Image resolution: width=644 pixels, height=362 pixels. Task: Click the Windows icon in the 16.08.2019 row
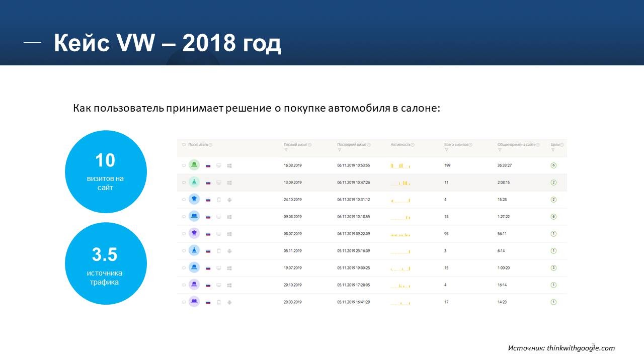229,165
